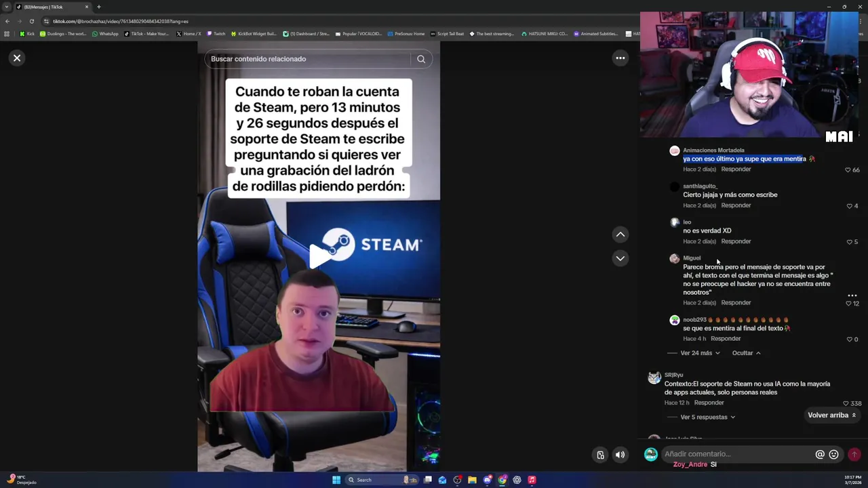Open the Duolingo bookmark
The image size is (868, 488).
64,34
